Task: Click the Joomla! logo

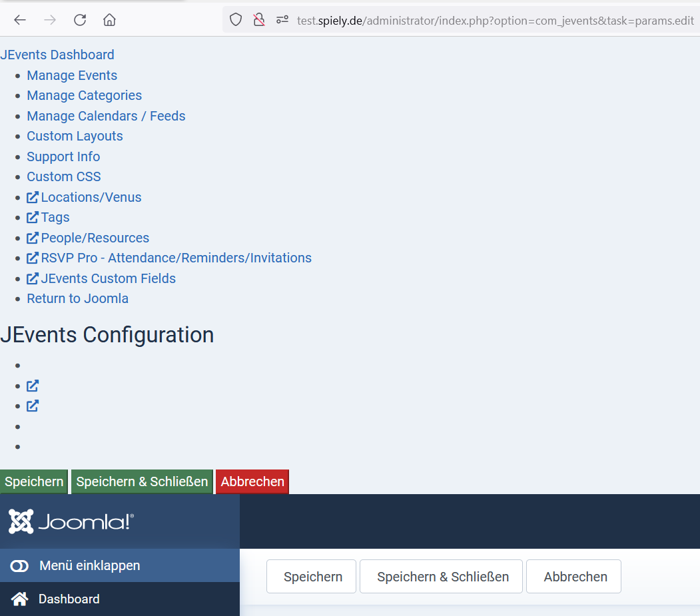Action: click(x=71, y=521)
